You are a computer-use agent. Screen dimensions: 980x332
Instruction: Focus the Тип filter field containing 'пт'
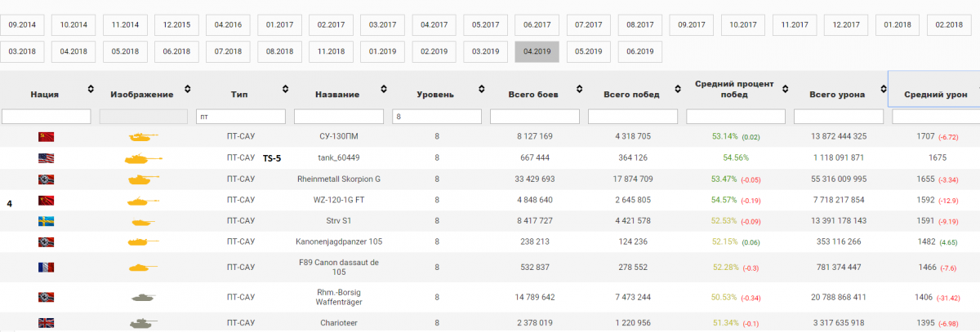(241, 117)
